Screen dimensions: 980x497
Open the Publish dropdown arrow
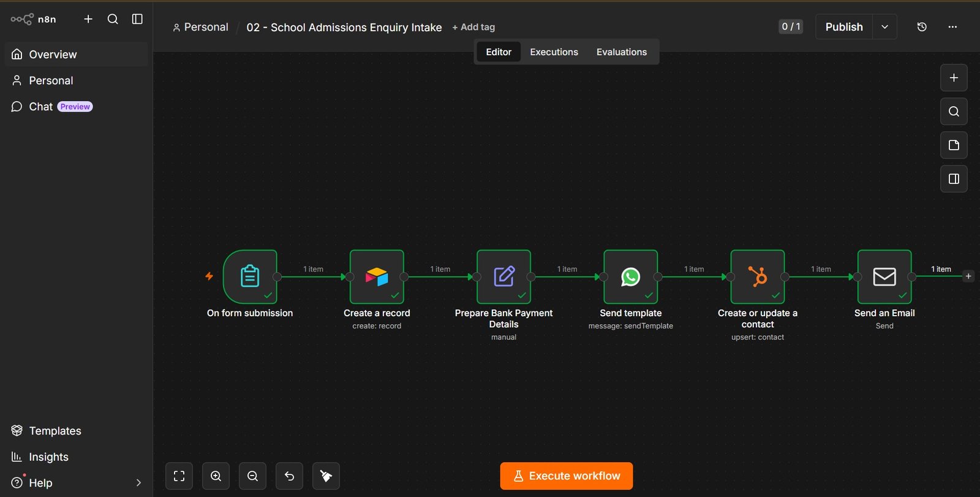point(884,27)
